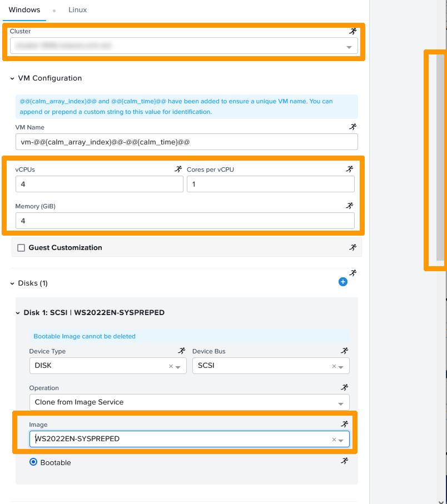Clear the WS2022EN-SYSPREPED image selection
The width and height of the screenshot is (447, 504).
point(334,440)
